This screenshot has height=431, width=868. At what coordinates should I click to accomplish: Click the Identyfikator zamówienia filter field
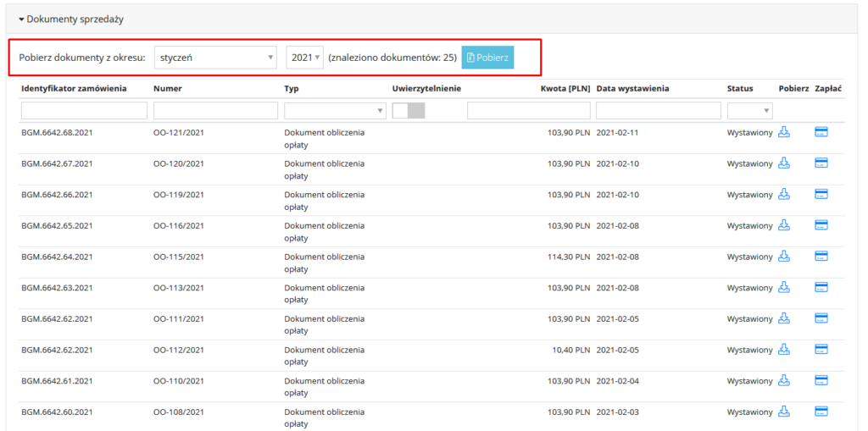pyautogui.click(x=84, y=110)
